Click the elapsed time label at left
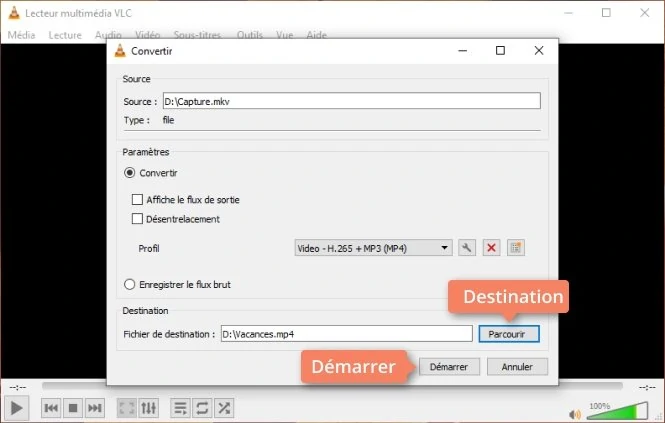665x423 pixels. click(18, 387)
